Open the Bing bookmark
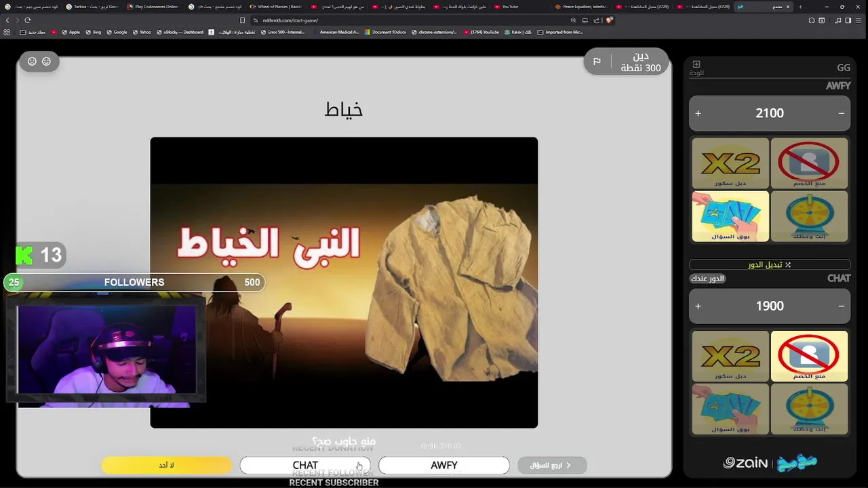 pos(94,32)
